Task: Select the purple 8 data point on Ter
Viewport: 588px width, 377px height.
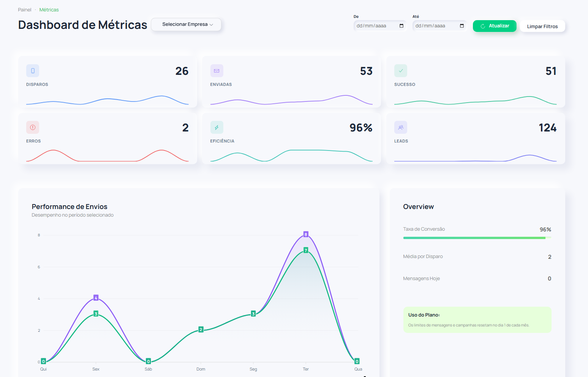Action: pyautogui.click(x=306, y=234)
